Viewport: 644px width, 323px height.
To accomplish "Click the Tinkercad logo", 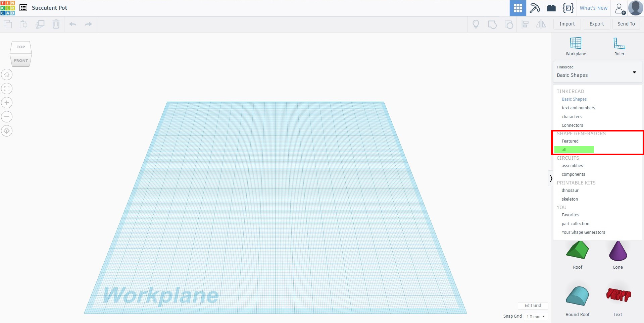I will [8, 8].
